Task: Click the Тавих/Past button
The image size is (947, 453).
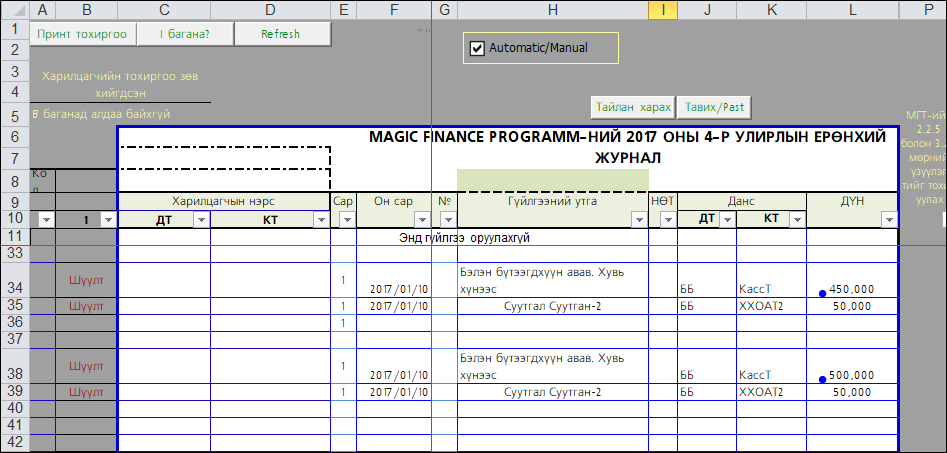Action: pyautogui.click(x=714, y=107)
